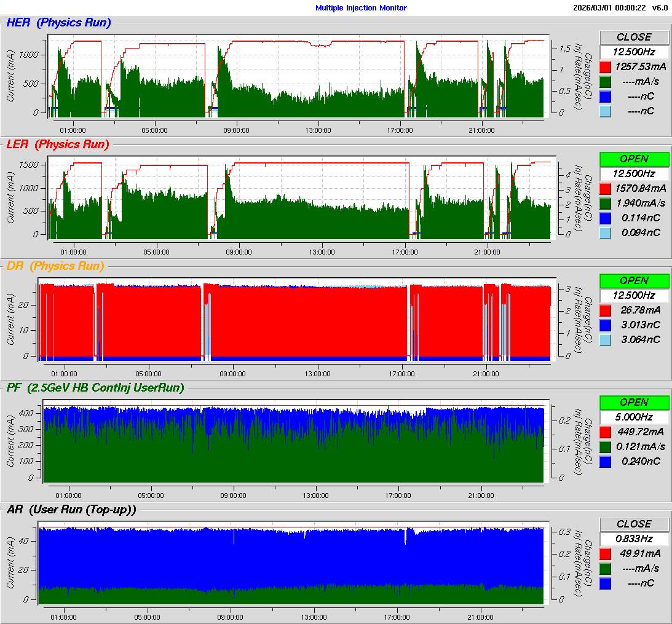Click the Multiple Injection Monitor title
672x624 pixels.
(361, 8)
